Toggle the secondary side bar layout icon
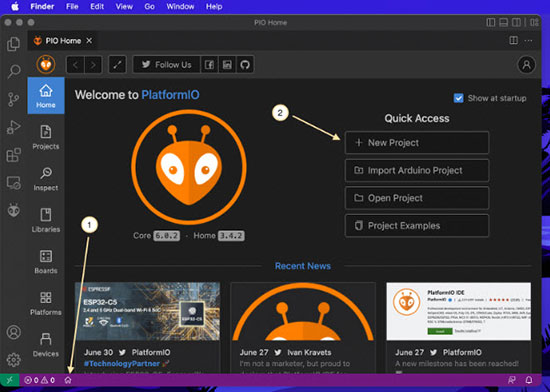Image resolution: width=550 pixels, height=392 pixels. click(x=516, y=22)
